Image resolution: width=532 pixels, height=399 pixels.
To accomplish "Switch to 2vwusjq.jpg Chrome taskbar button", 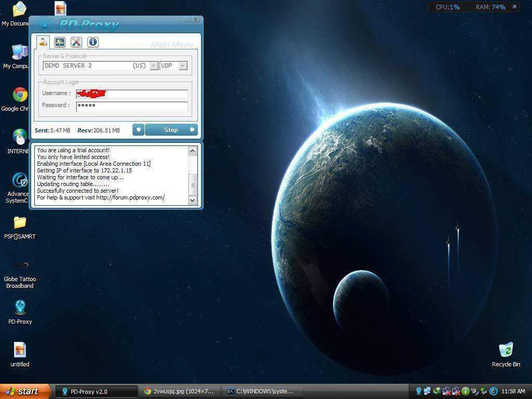I will click(x=180, y=392).
